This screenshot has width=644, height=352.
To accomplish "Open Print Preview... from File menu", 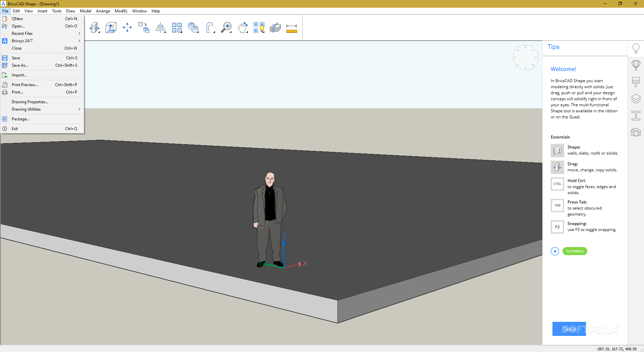I will click(x=42, y=85).
